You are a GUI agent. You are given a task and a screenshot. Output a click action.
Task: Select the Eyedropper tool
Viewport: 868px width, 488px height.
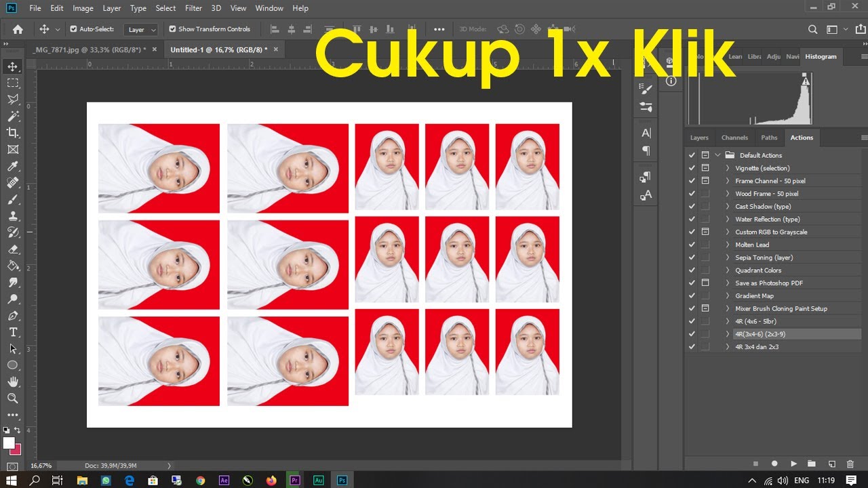[x=12, y=166]
